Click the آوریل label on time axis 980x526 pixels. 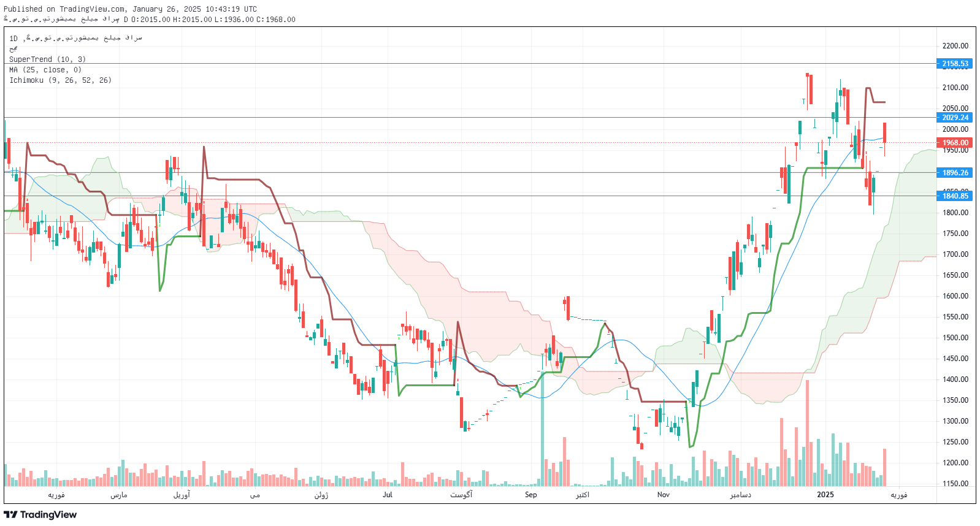(182, 495)
